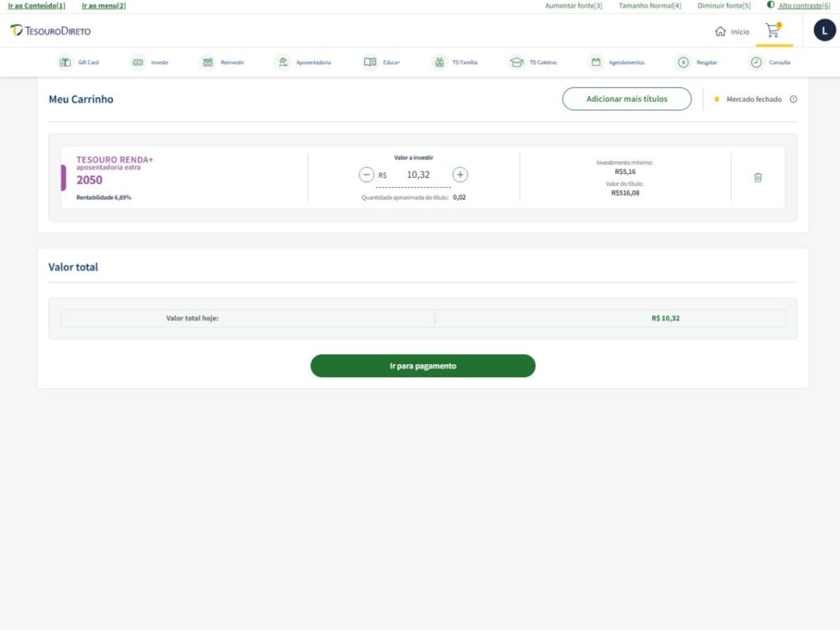
Task: Click the Agendamentos calendar icon
Action: (596, 62)
